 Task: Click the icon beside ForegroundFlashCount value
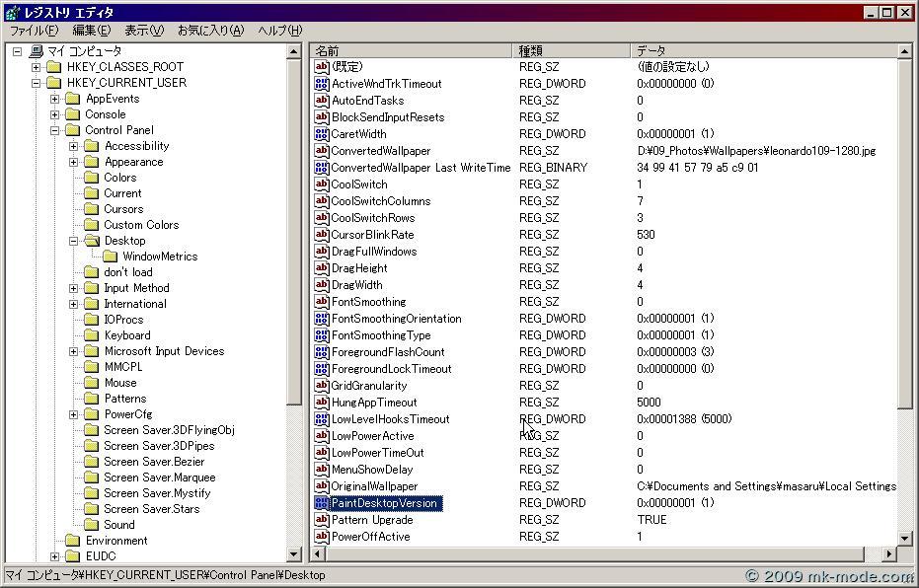[x=322, y=352]
